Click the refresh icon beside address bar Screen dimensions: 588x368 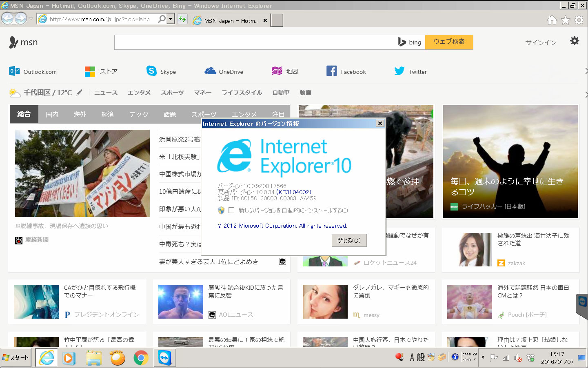[182, 19]
